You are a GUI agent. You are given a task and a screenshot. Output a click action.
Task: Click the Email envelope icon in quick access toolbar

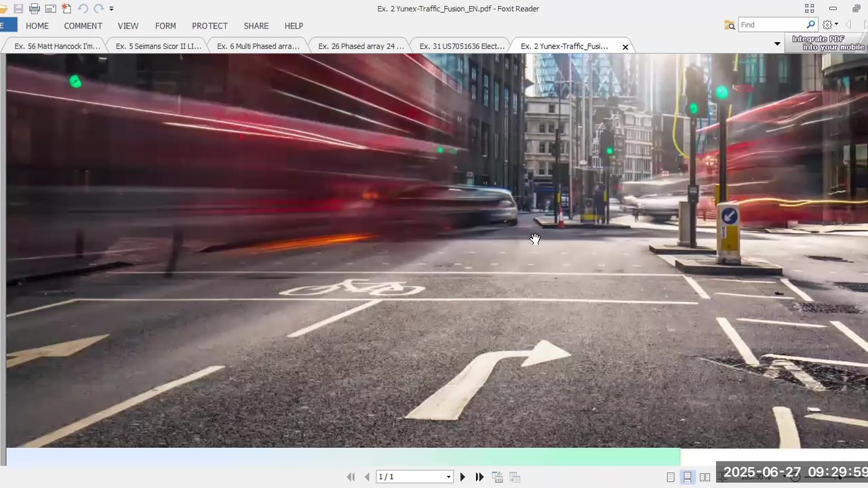[50, 9]
